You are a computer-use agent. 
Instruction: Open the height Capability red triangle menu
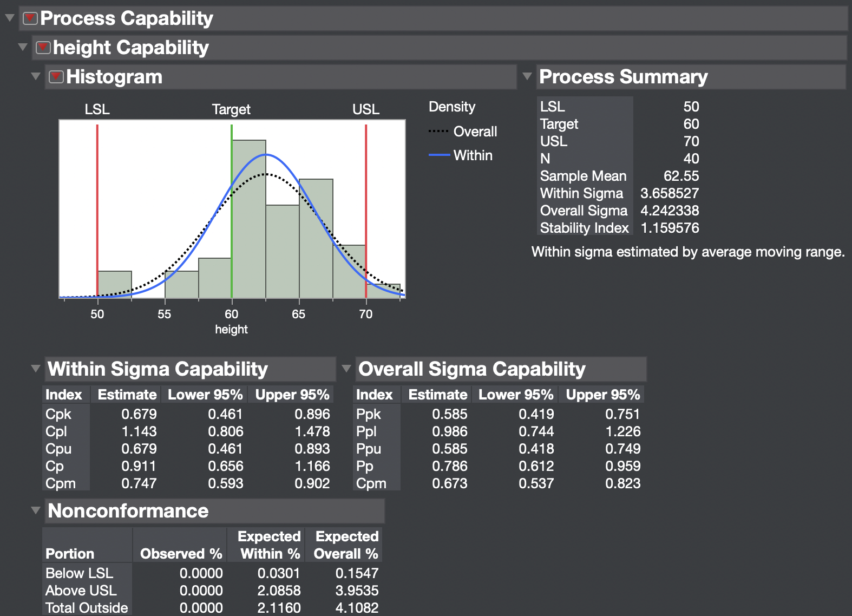[43, 48]
